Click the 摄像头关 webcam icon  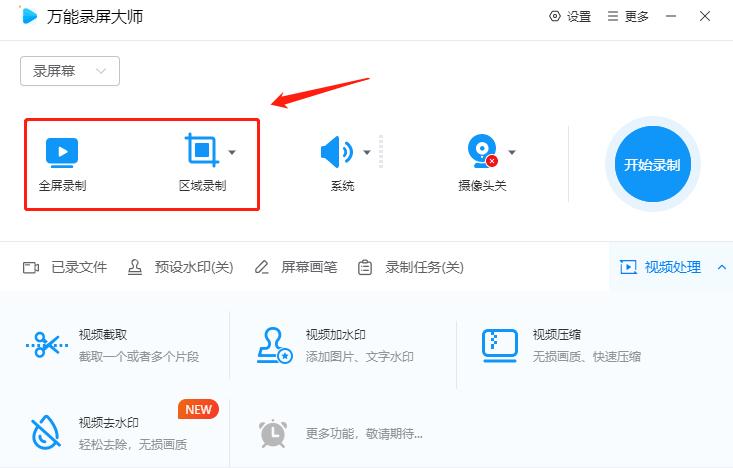[x=482, y=151]
